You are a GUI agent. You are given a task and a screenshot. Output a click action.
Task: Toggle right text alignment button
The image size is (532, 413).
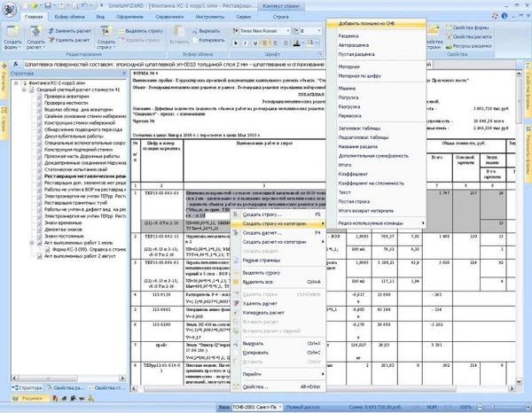pyautogui.click(x=286, y=43)
